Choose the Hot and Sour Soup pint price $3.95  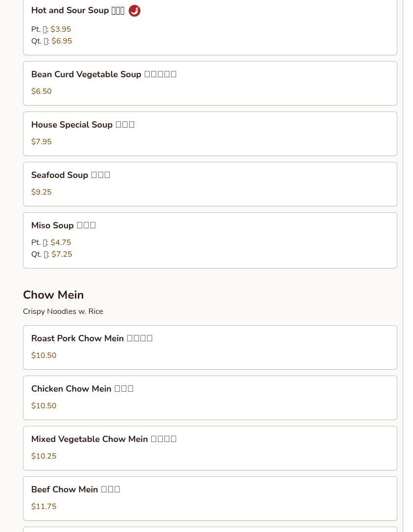click(x=61, y=29)
